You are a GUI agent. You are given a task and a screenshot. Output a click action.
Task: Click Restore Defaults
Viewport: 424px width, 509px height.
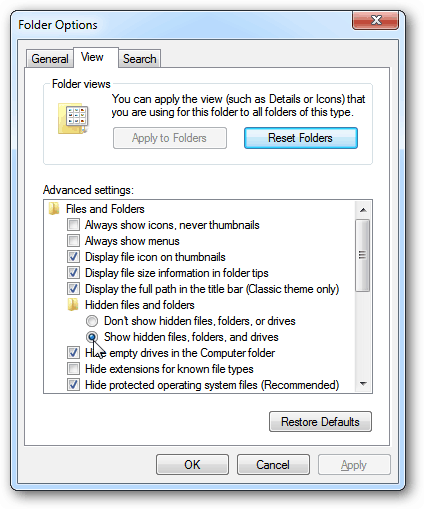[320, 422]
